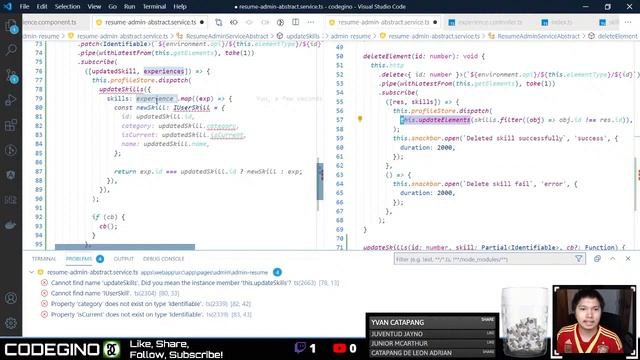Open the Go menu
This screenshot has width=640, height=360.
112,7
